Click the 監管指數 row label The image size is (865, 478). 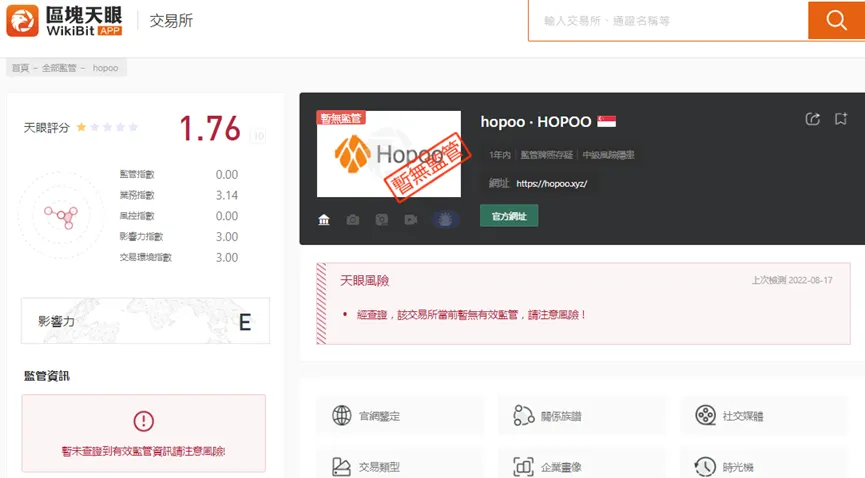coord(137,174)
